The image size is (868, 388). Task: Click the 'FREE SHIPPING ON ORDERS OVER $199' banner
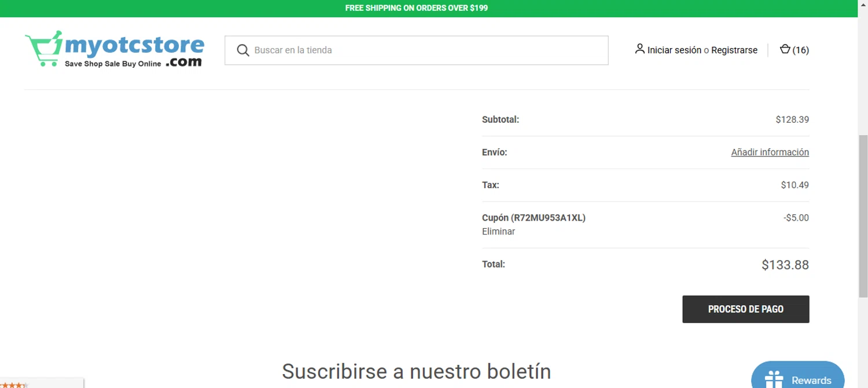pyautogui.click(x=417, y=8)
